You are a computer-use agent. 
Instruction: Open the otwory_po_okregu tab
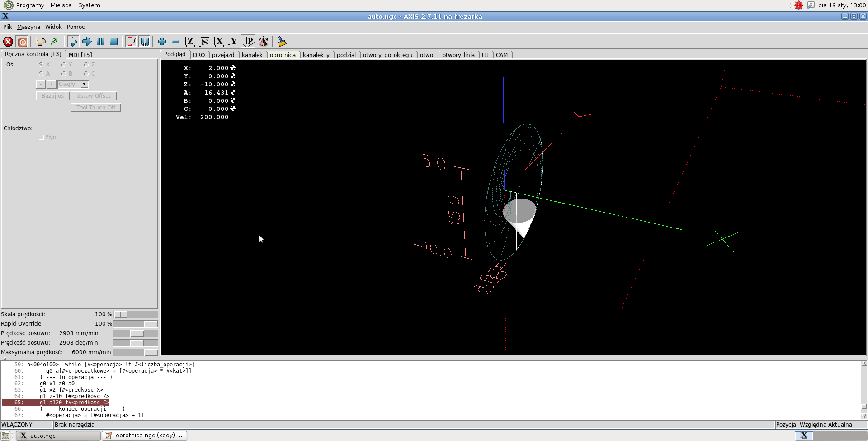[387, 55]
